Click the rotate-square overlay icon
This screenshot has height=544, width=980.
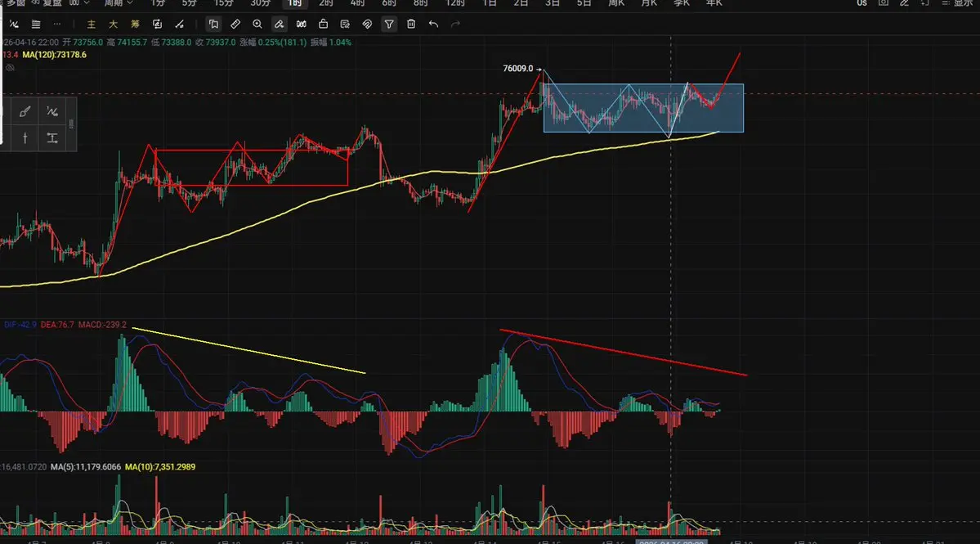pyautogui.click(x=158, y=25)
